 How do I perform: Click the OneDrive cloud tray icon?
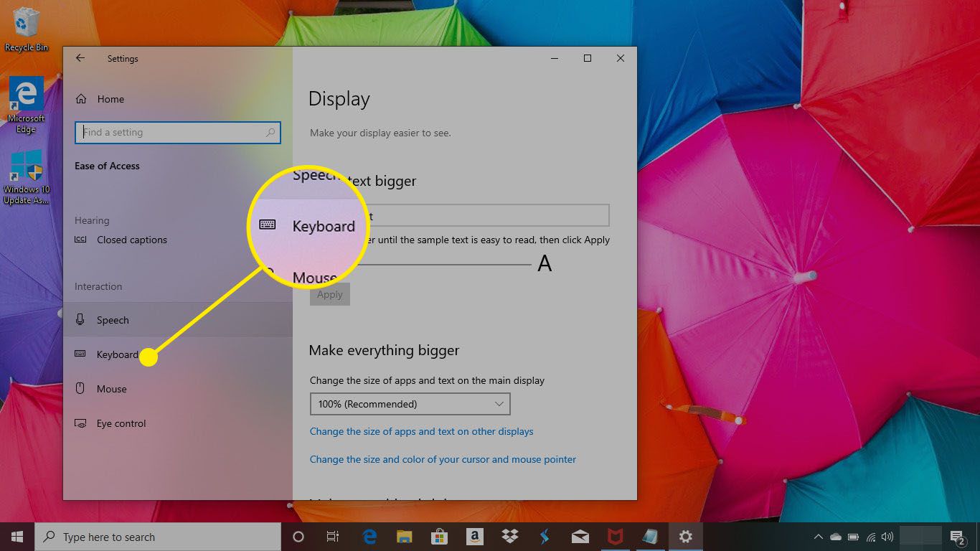pos(836,537)
